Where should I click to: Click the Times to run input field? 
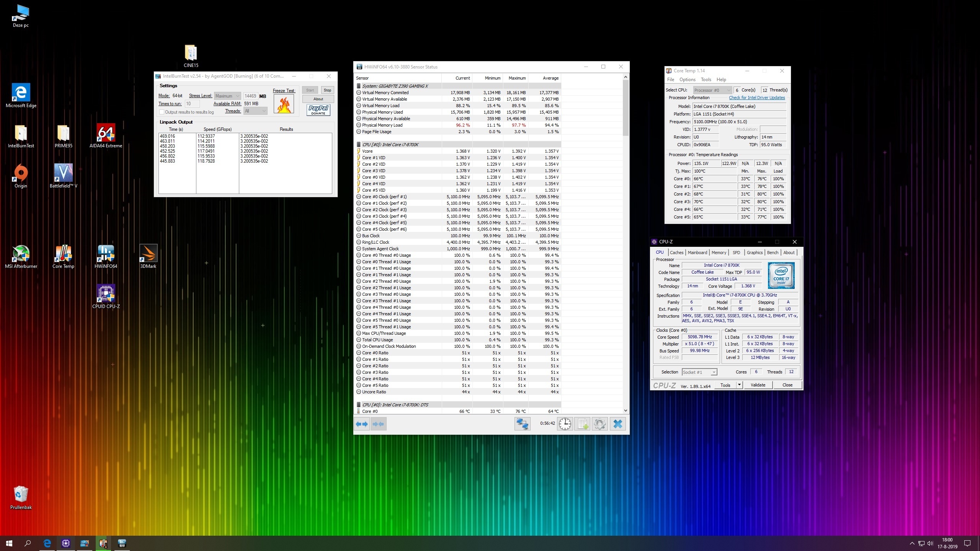(192, 104)
